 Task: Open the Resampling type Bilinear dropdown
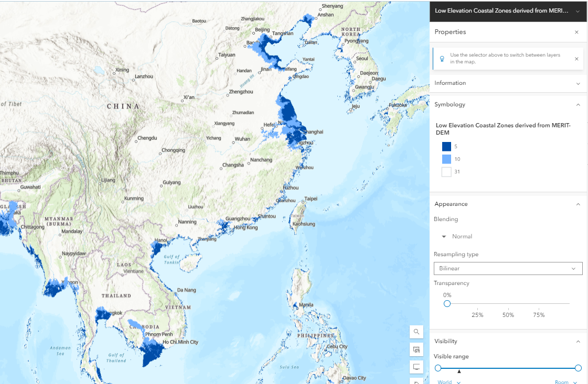pos(508,269)
